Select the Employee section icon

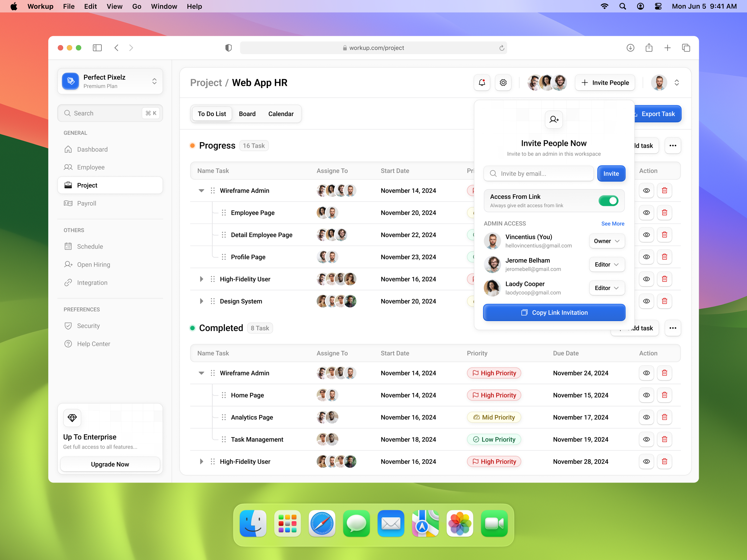[68, 167]
